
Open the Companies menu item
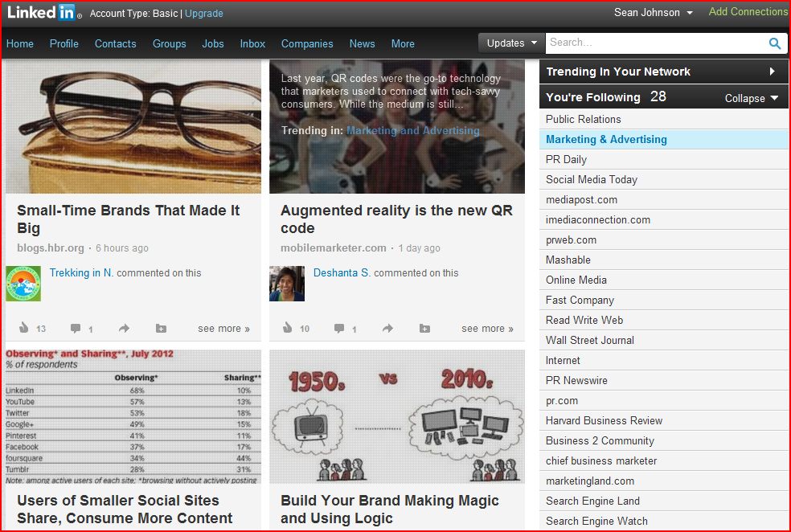point(307,44)
